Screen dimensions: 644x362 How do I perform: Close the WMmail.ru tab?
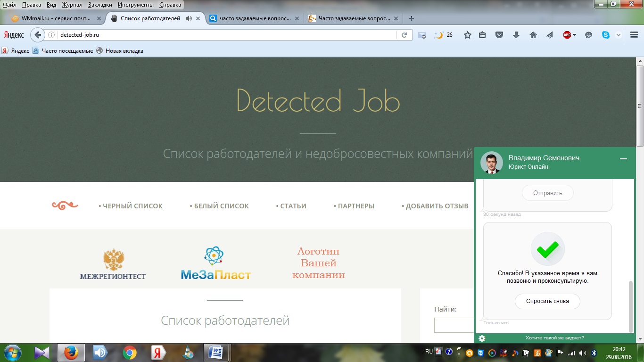pyautogui.click(x=99, y=18)
